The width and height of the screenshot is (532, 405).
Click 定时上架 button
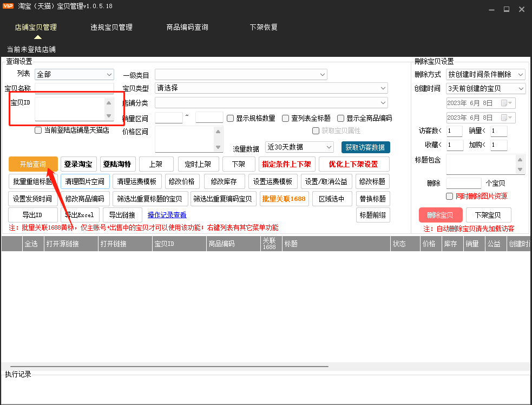(x=198, y=164)
